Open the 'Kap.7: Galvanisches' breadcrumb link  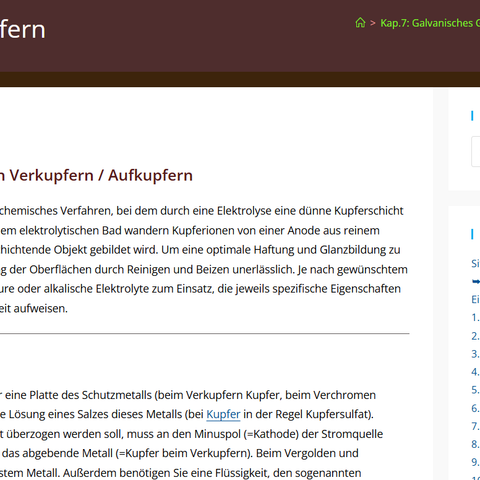click(430, 23)
